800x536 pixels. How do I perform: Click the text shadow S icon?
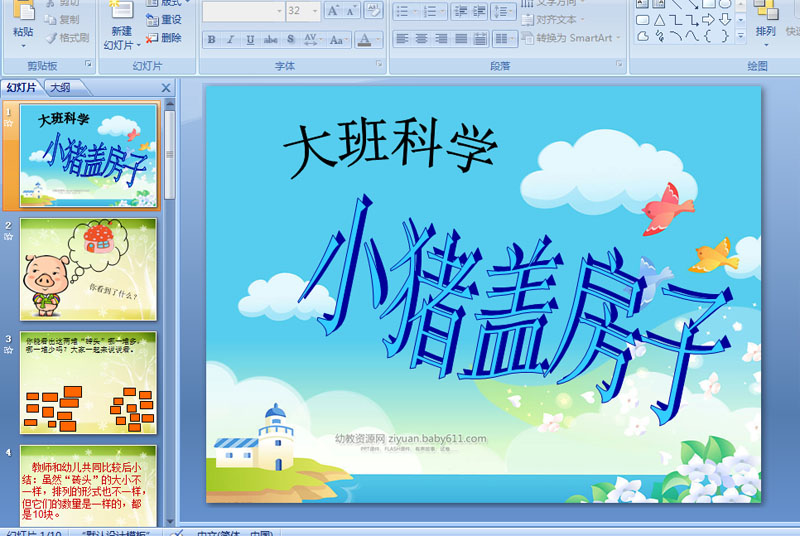click(x=291, y=40)
